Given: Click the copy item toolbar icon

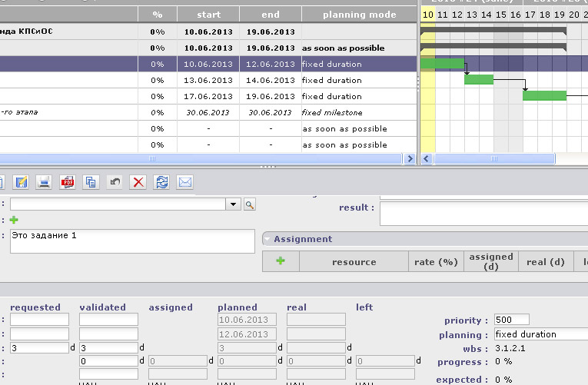Looking at the screenshot, I should point(91,182).
